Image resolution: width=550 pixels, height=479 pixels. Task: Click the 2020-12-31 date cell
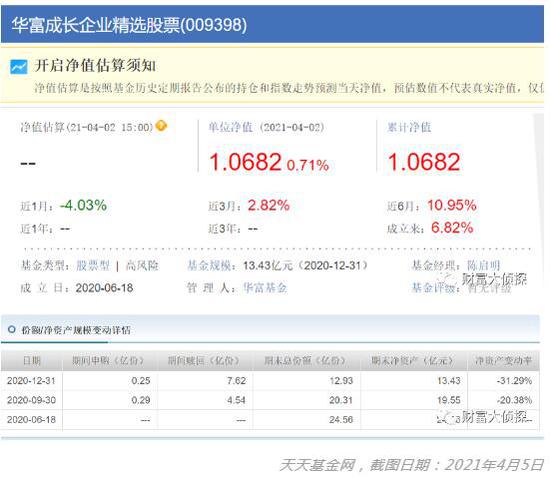coord(31,380)
